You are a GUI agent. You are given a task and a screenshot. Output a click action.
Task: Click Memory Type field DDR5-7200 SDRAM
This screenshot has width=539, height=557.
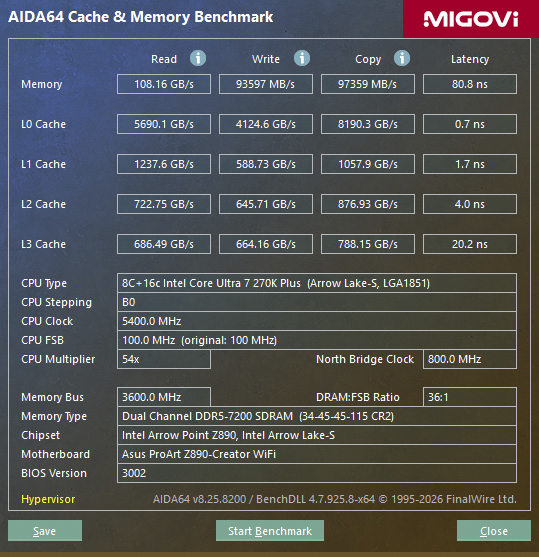point(317,416)
